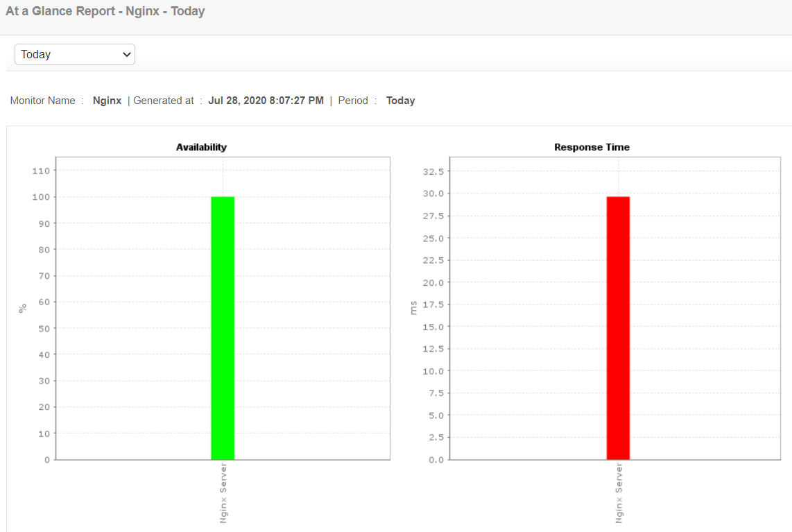The width and height of the screenshot is (792, 532).
Task: Open the Today period dropdown
Action: pos(75,54)
